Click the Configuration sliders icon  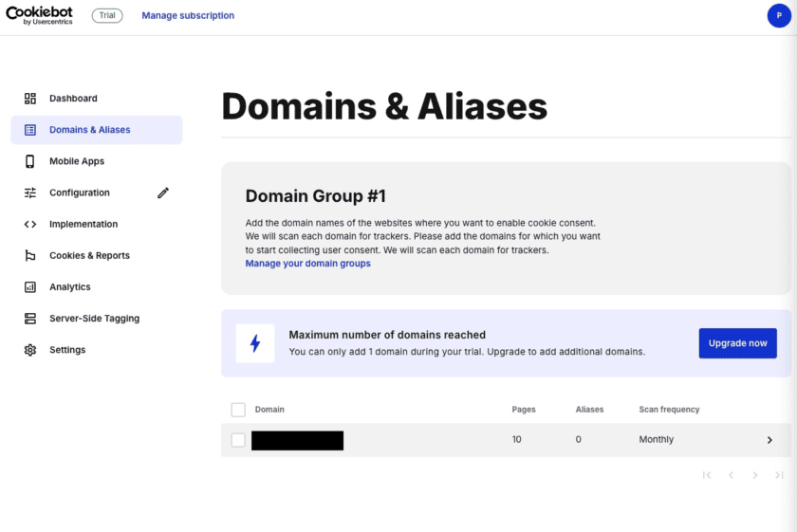pos(30,193)
